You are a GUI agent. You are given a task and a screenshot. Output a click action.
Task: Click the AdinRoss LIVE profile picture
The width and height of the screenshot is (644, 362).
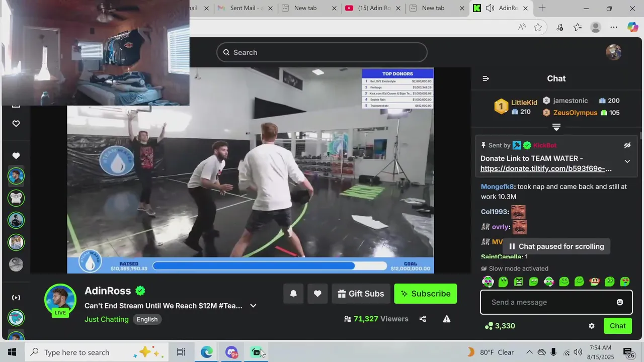(60, 300)
